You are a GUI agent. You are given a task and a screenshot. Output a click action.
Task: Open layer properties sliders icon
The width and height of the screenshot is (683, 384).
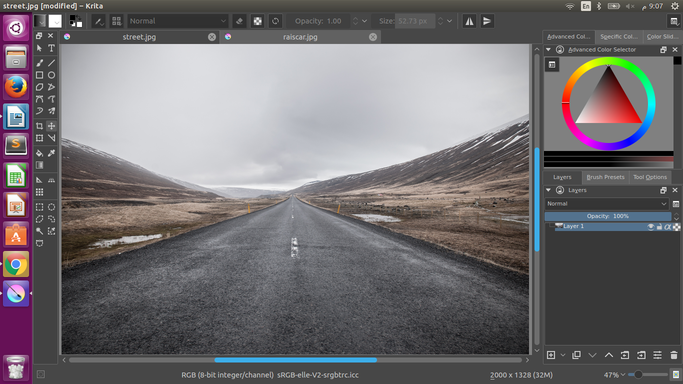point(657,355)
